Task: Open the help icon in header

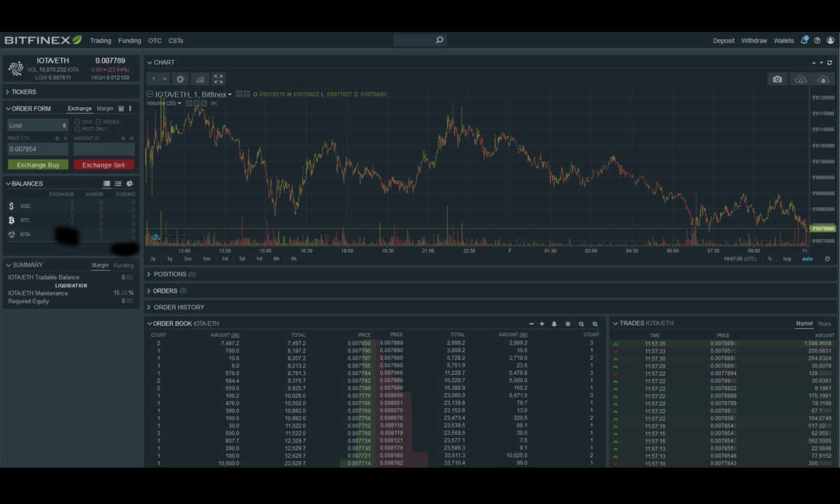Action: 817,41
